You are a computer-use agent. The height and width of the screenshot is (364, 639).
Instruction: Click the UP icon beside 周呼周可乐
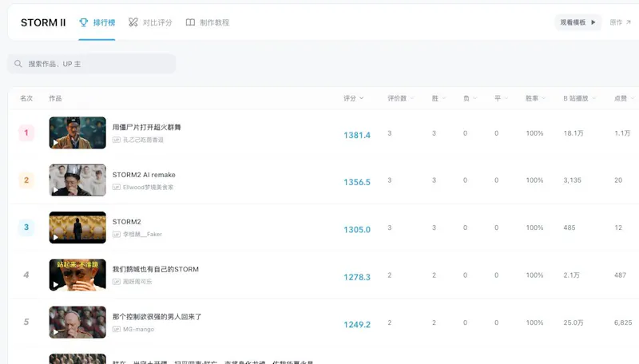tap(117, 281)
